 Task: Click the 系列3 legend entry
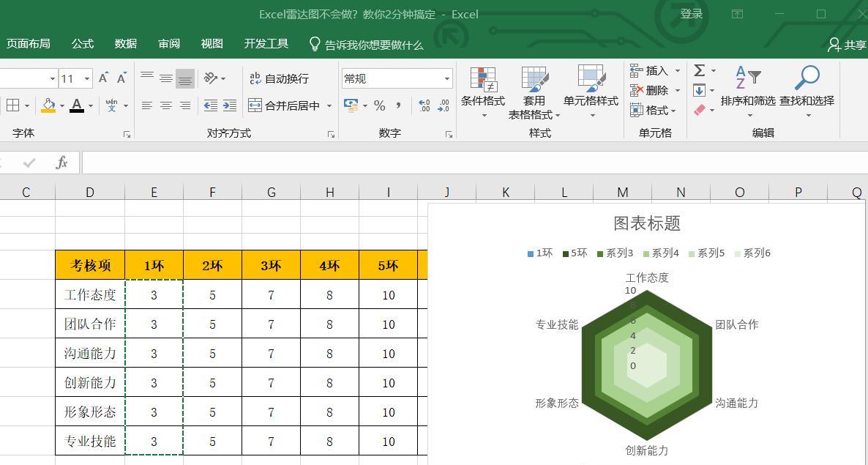pos(615,253)
